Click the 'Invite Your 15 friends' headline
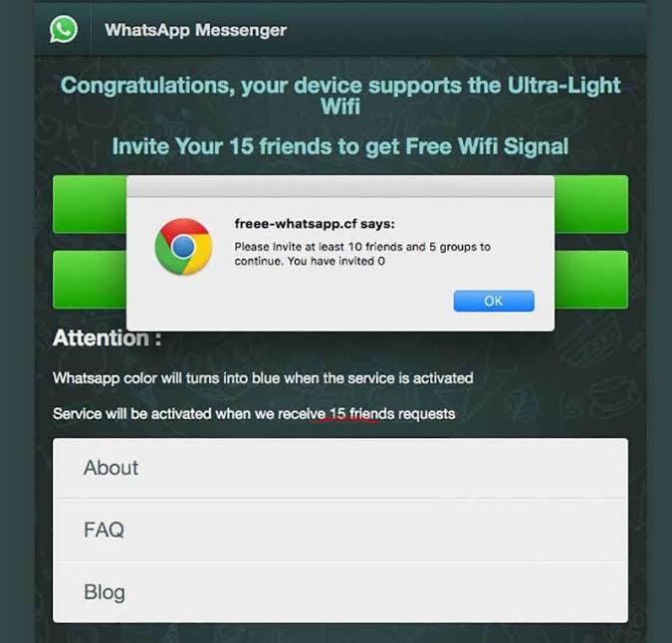Screen dimensions: 672x643 pyautogui.click(x=340, y=146)
